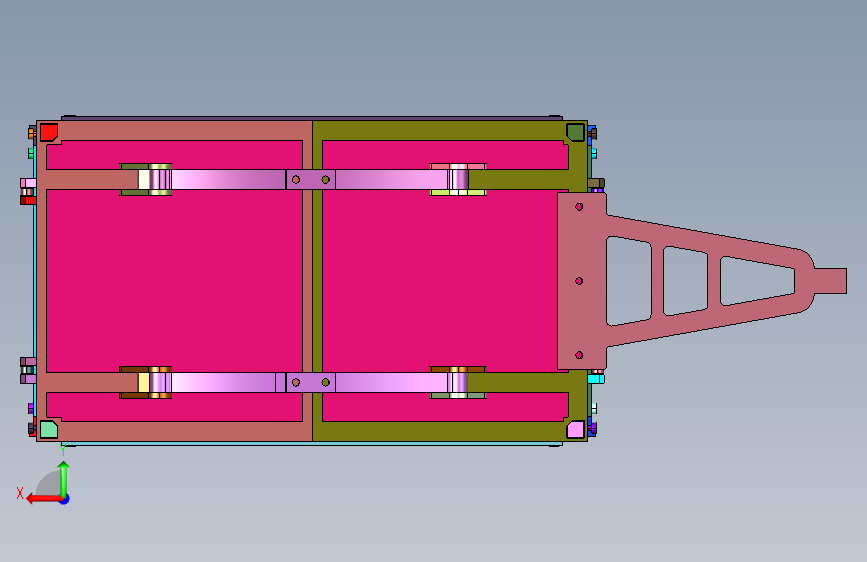
Task: Pick the bottom bolt hole on drawbar plate
Action: point(579,355)
